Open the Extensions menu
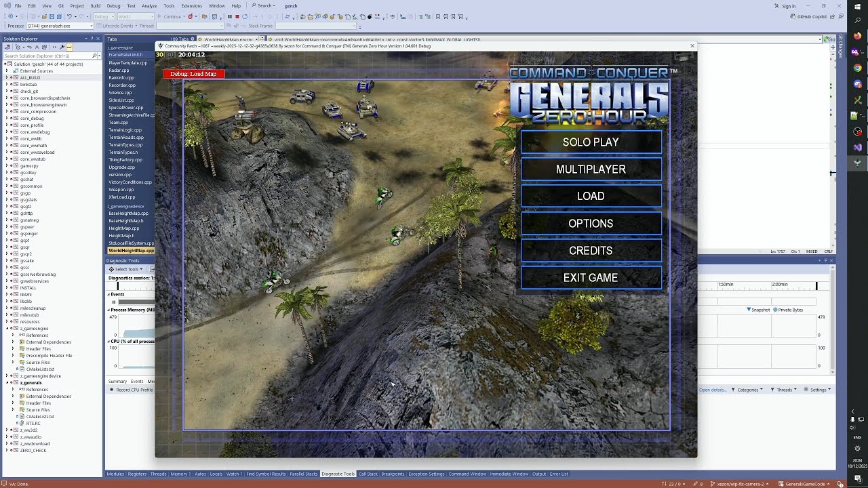This screenshot has width=868, height=488. click(x=191, y=5)
